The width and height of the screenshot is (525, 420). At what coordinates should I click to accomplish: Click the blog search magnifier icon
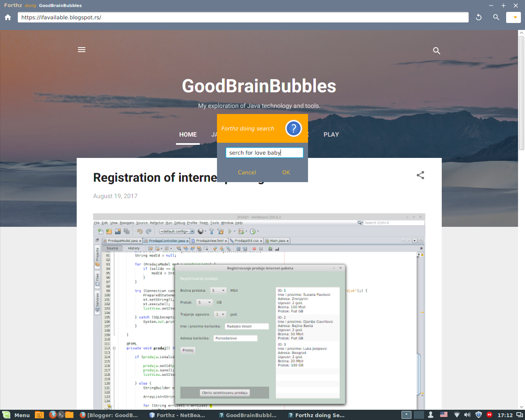(x=436, y=50)
